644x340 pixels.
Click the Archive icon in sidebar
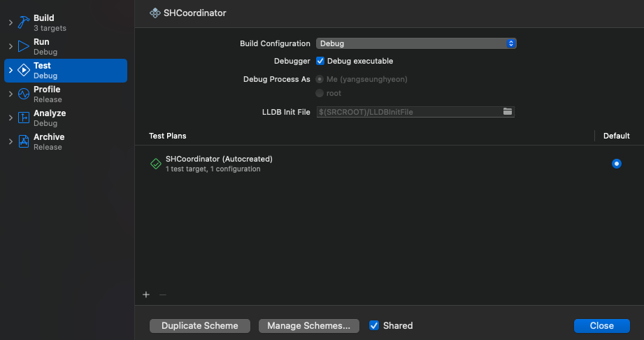23,142
